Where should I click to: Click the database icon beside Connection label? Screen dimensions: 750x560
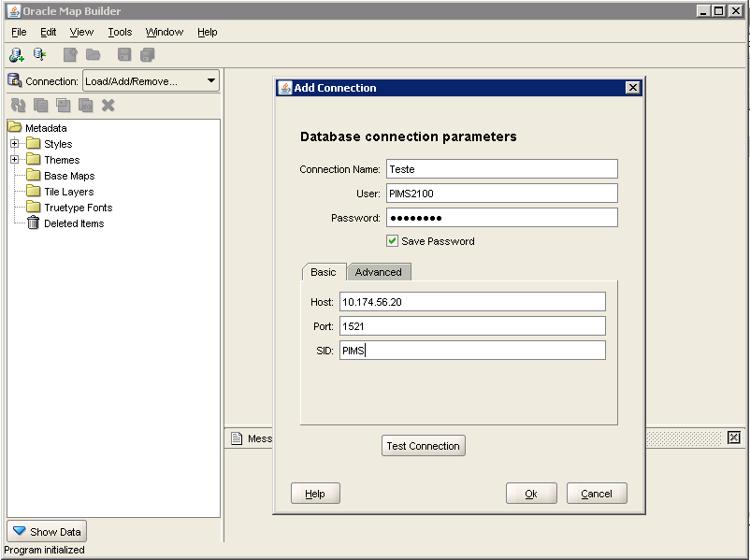point(15,80)
